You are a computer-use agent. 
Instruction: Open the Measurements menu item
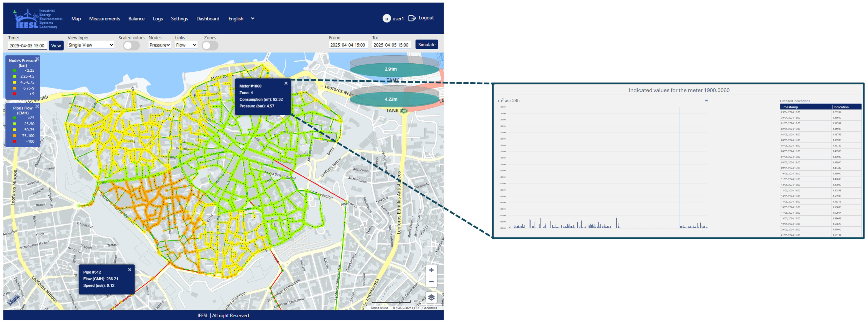[104, 18]
